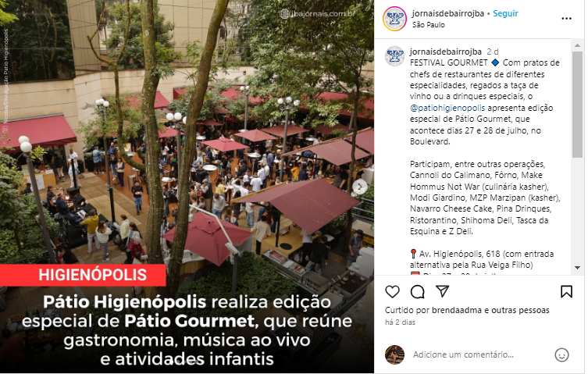Open the @patiohigienopolis mention link
The image size is (588, 374).
pos(447,108)
